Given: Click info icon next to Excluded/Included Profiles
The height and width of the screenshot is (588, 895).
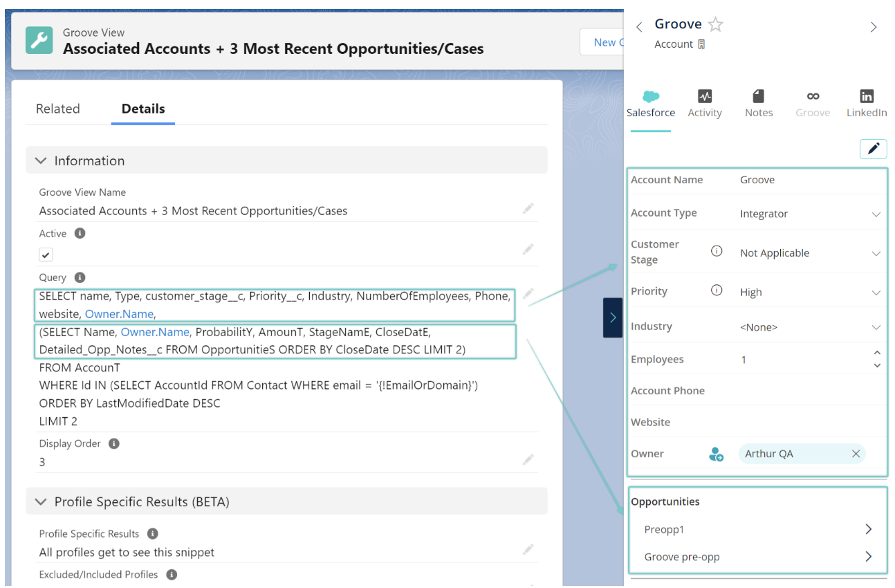Looking at the screenshot, I should point(172,574).
